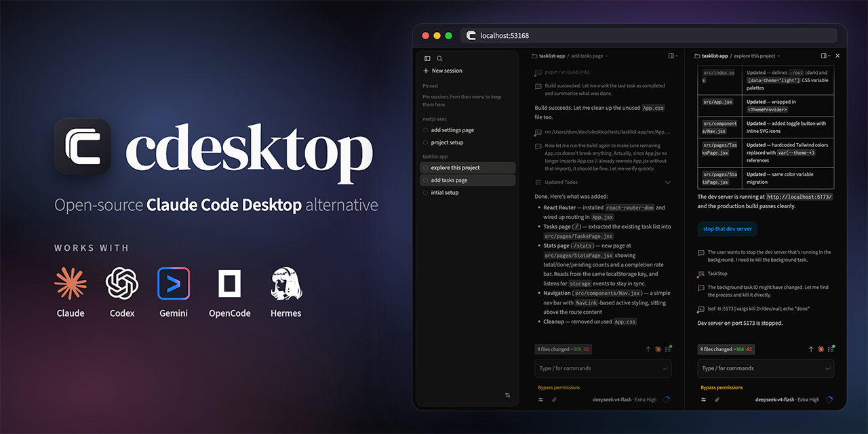The image size is (868, 434).
Task: Click Claude starburst icon in right chat pane
Action: click(821, 349)
